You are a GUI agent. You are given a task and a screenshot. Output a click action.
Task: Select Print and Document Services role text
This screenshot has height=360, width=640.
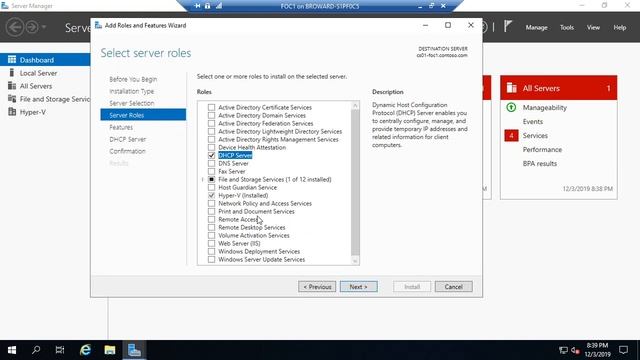click(x=256, y=211)
